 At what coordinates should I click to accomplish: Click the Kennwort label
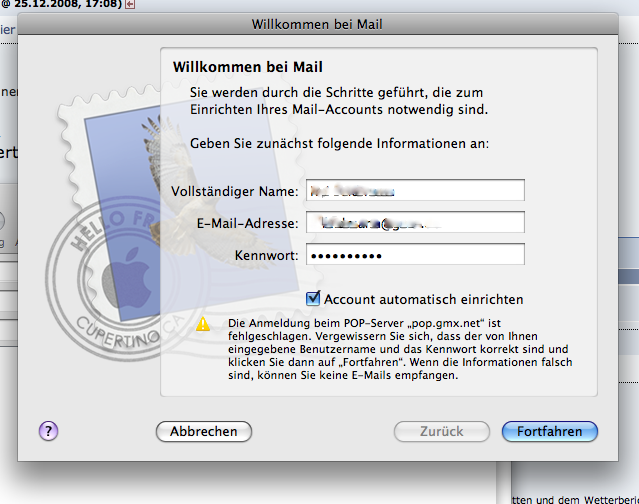267,255
